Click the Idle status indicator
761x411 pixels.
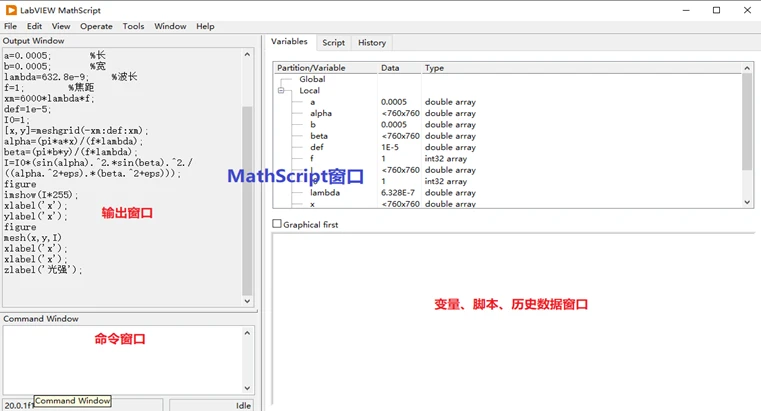point(211,405)
